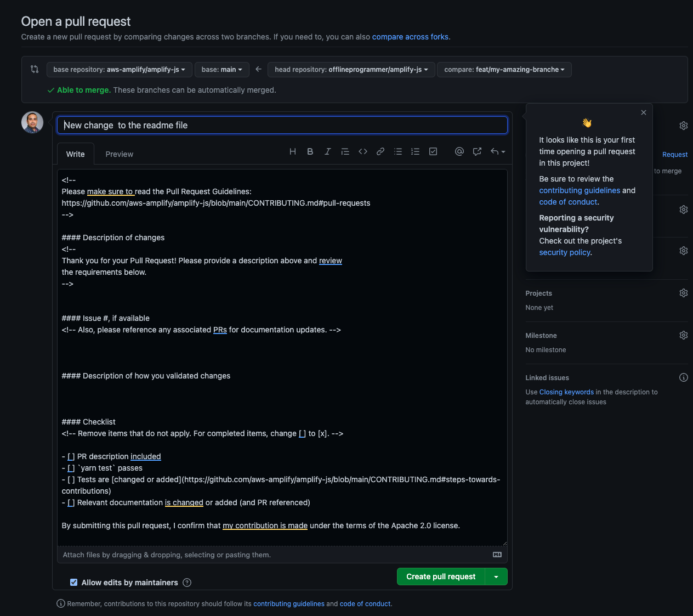
Task: Click the compare branches icon
Action: tap(35, 69)
